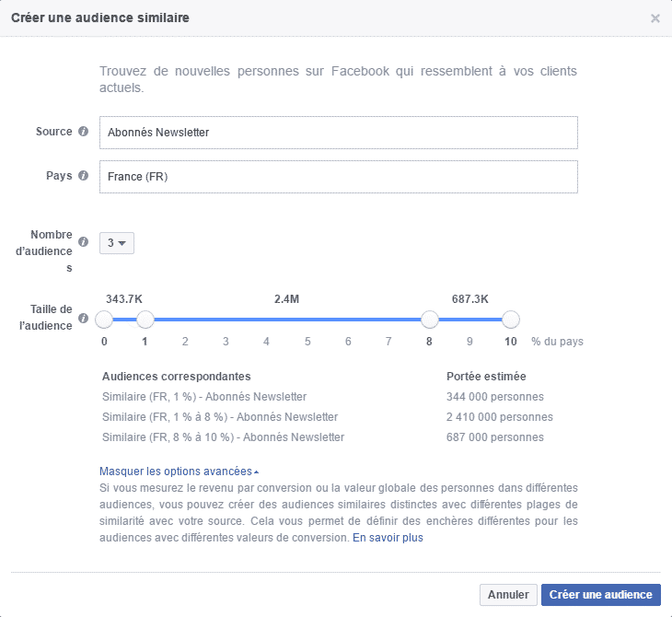Open the number of audiences dropdown
This screenshot has height=617, width=672.
tap(117, 242)
